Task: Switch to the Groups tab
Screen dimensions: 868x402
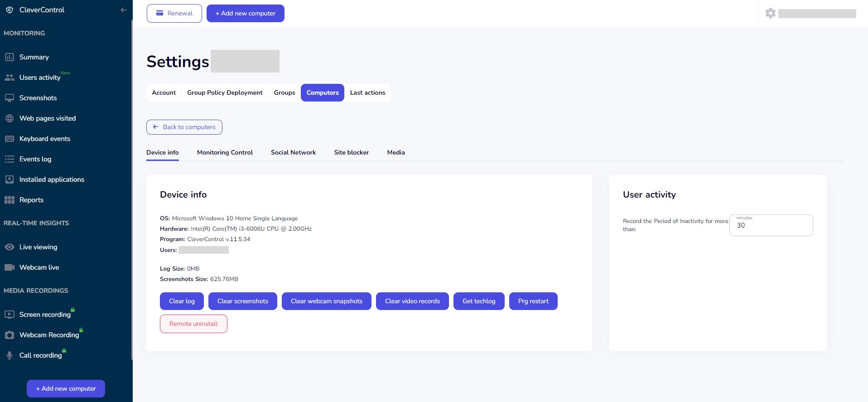Action: (x=285, y=92)
